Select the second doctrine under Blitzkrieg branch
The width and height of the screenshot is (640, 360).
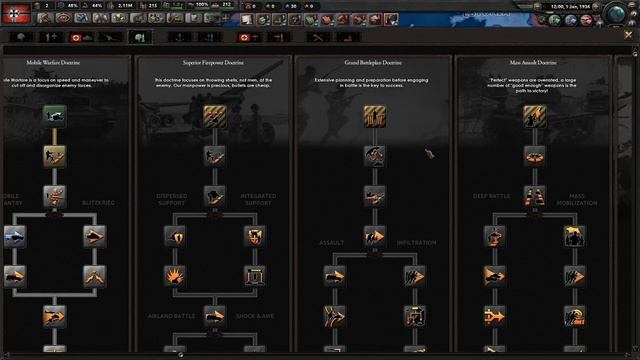click(94, 276)
